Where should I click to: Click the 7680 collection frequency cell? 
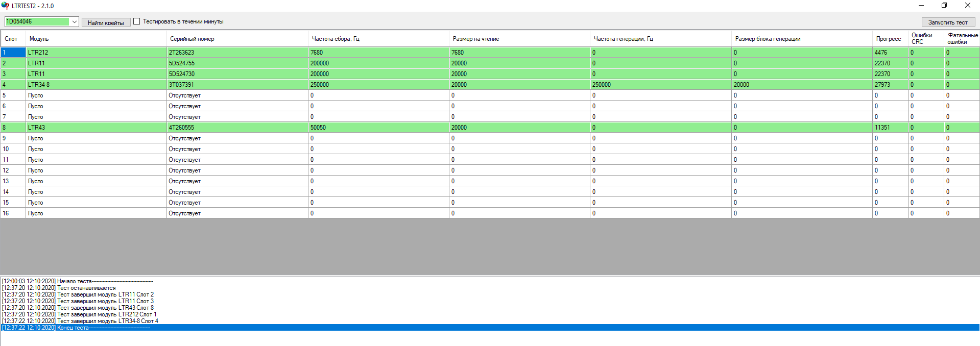(378, 53)
